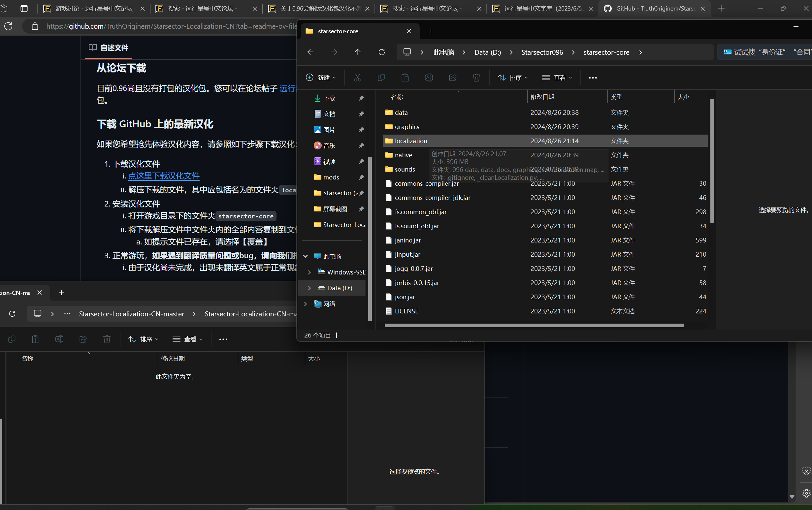Cut the selected file using scissors icon
This screenshot has width=812, height=510.
357,78
